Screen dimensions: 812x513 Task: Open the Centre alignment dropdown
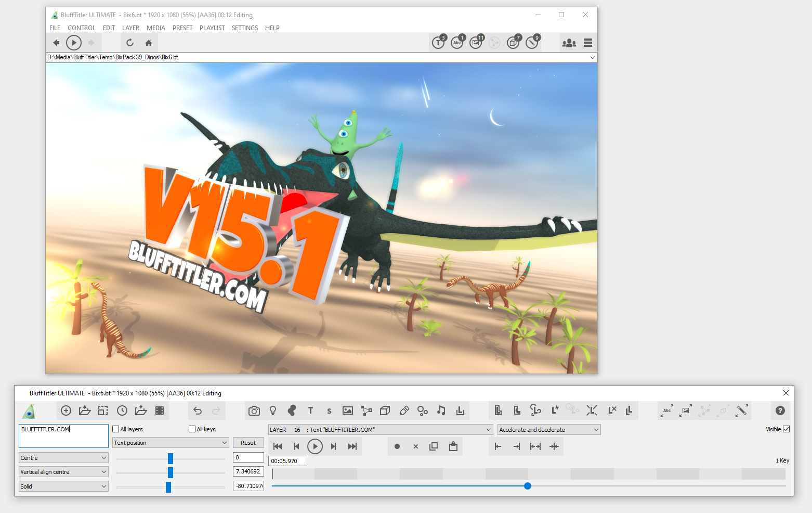pyautogui.click(x=63, y=458)
